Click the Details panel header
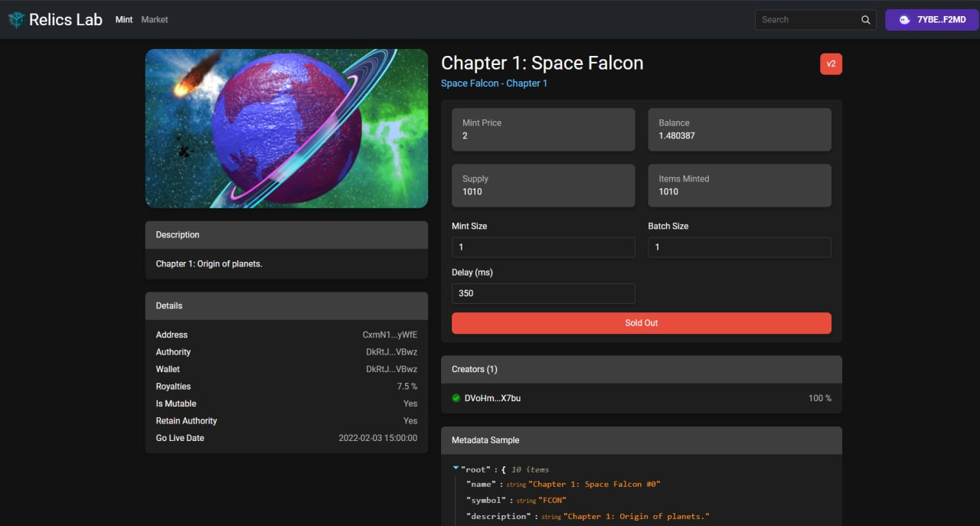This screenshot has width=980, height=526. pyautogui.click(x=286, y=306)
